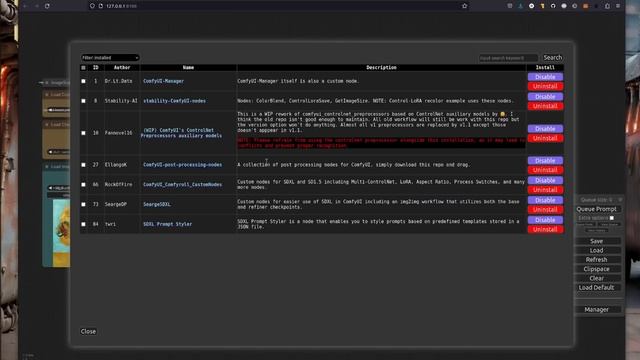Click Queue Prompt in the side panel
This screenshot has width=640, height=360.
coord(596,209)
